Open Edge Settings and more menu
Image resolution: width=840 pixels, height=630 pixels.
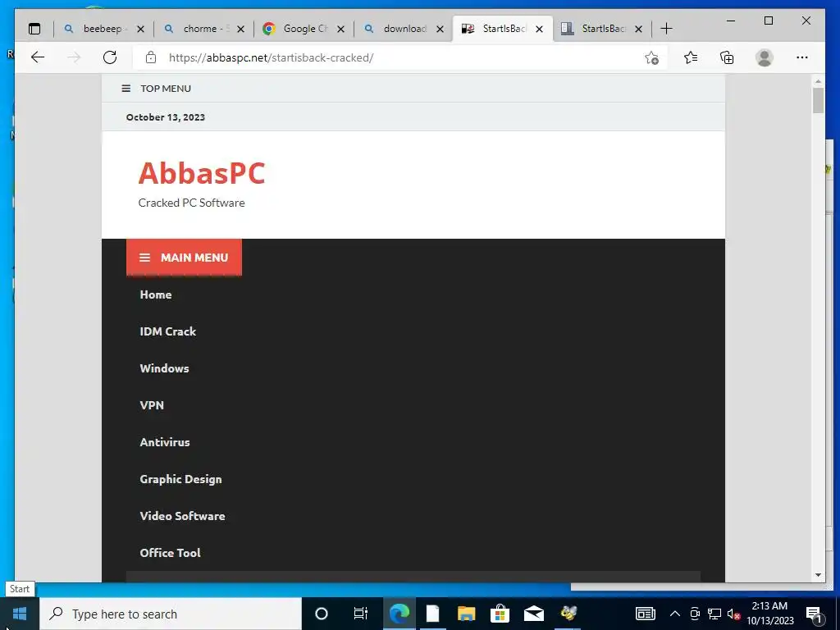(802, 57)
